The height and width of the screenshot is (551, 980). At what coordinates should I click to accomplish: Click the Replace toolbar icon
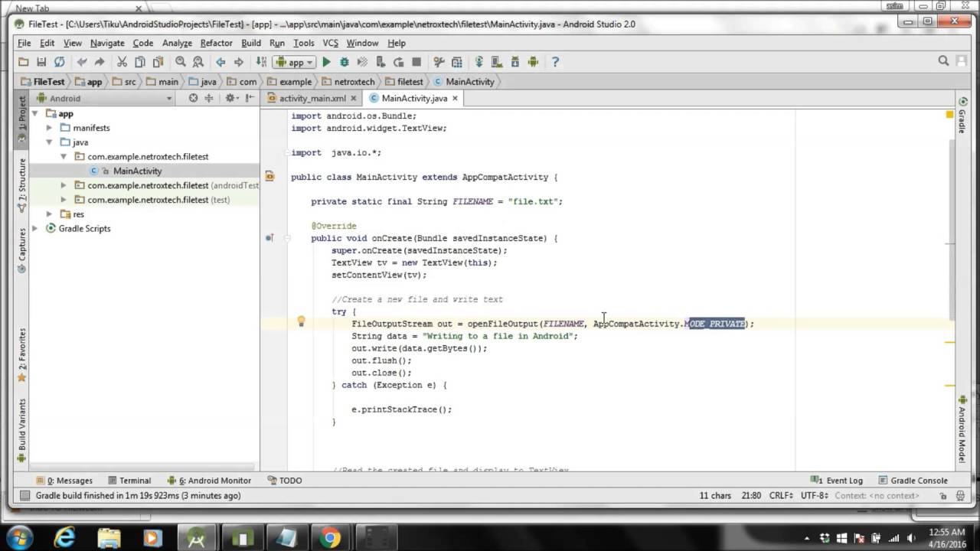[198, 62]
